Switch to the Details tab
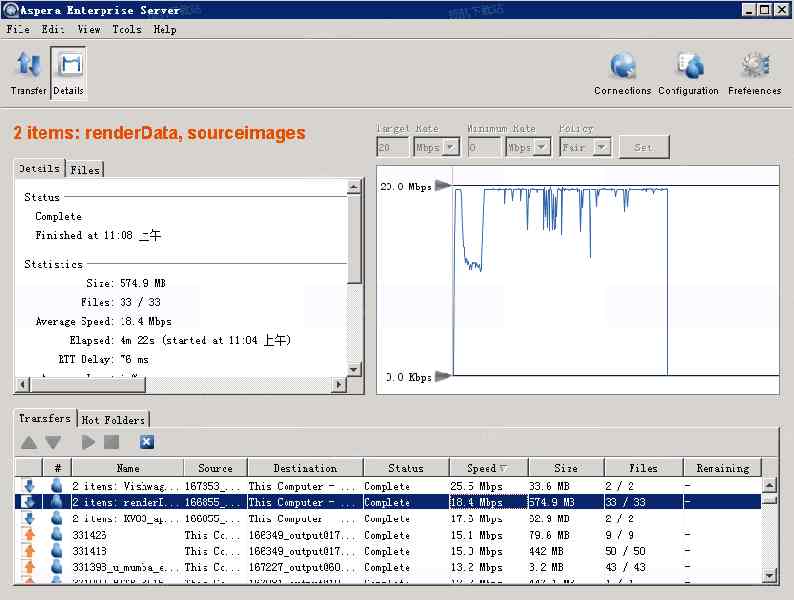794x600 pixels. (39, 168)
